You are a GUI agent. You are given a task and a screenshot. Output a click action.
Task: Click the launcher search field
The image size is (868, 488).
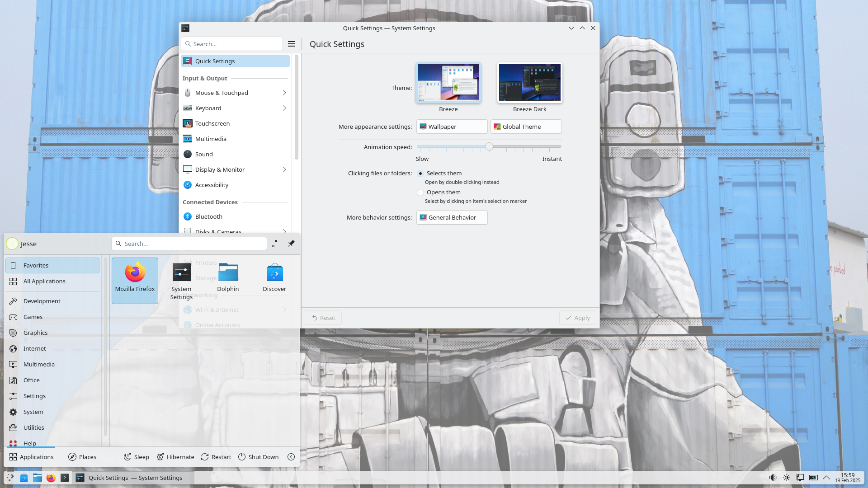click(x=189, y=244)
